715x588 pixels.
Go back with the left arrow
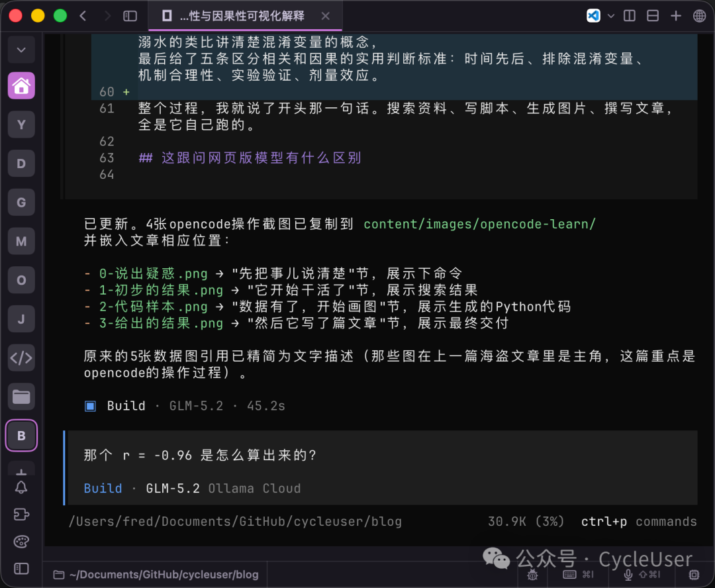coord(83,16)
